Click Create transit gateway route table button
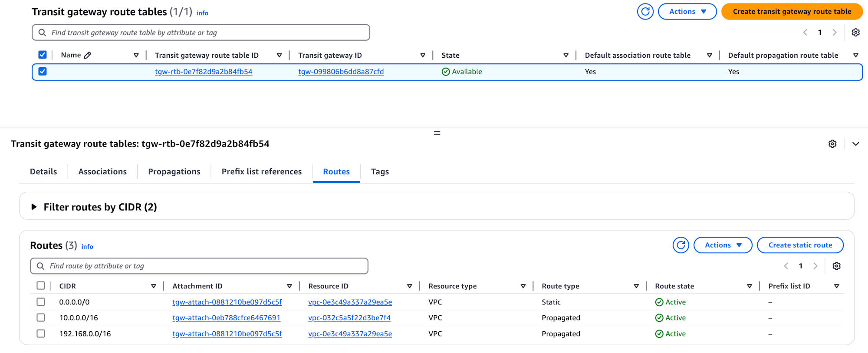 tap(792, 12)
